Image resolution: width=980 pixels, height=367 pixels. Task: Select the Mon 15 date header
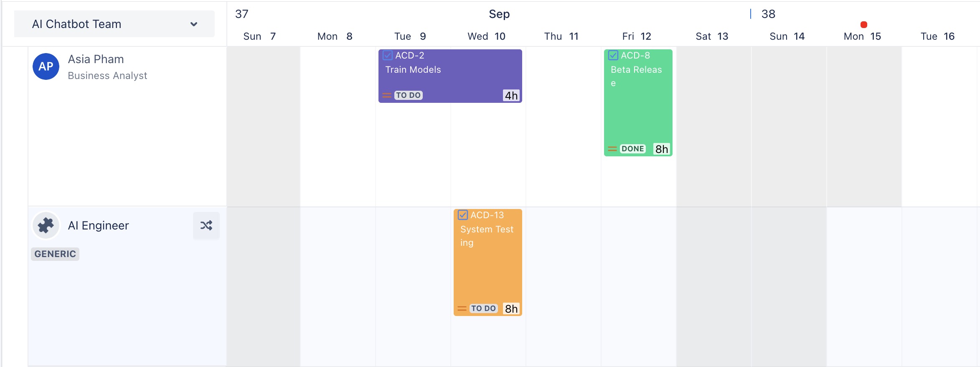click(862, 36)
